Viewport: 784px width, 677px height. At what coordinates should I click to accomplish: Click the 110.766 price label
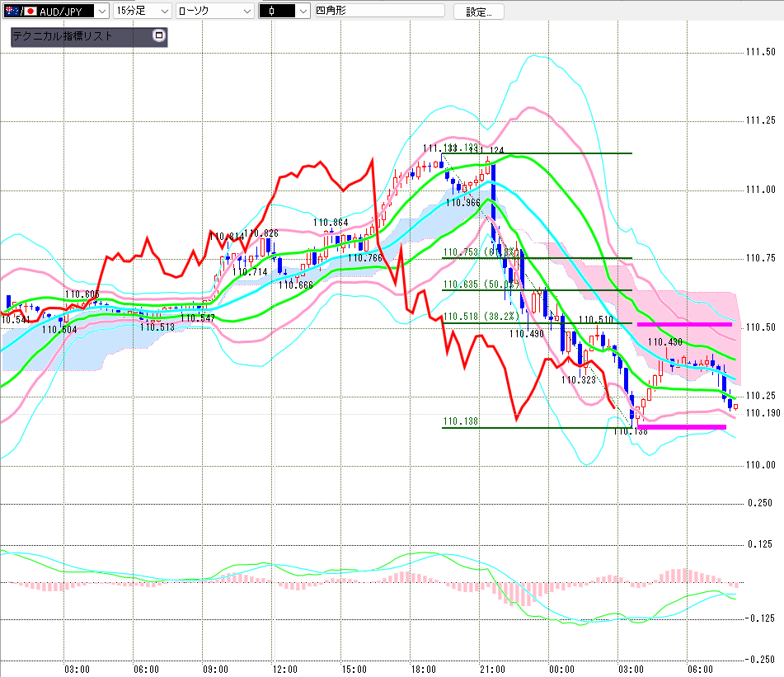click(365, 258)
